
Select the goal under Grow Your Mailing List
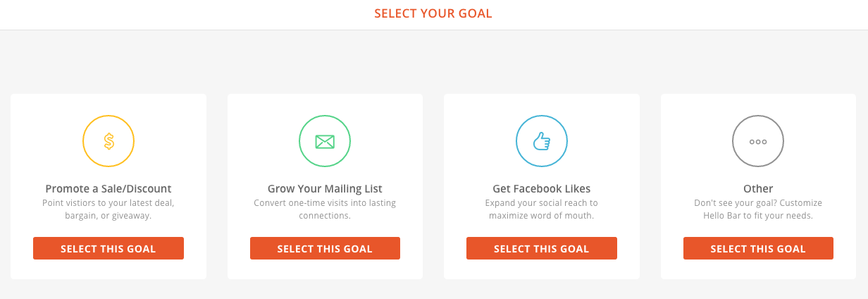click(x=325, y=248)
